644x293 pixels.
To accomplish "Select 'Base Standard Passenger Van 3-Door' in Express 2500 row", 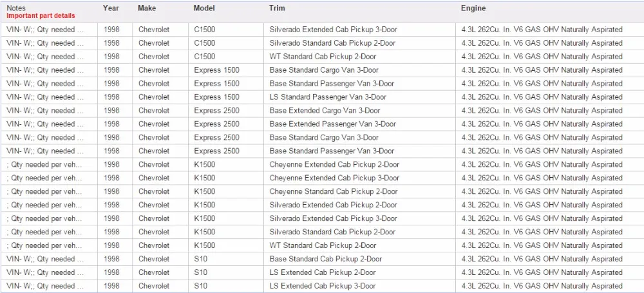I will [332, 151].
